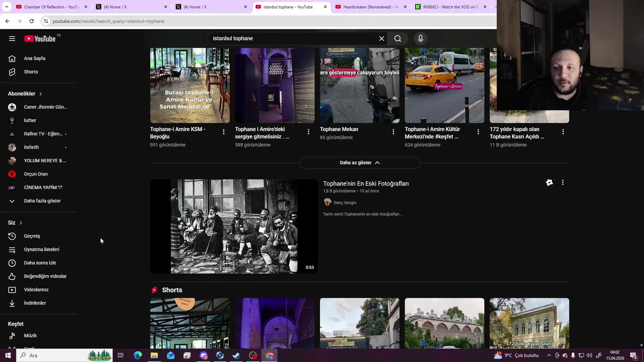The image size is (644, 362).
Task: Start voice search with the microphone icon
Action: 421,38
